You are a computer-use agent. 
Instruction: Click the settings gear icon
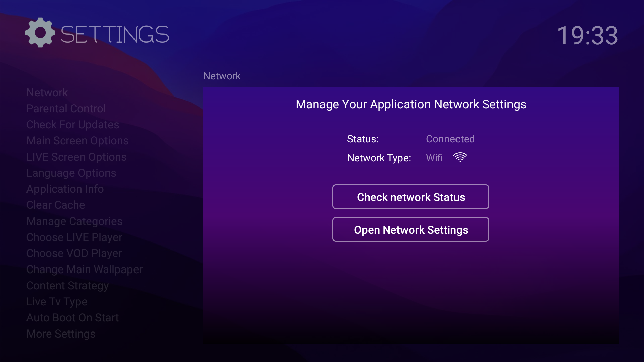[40, 33]
